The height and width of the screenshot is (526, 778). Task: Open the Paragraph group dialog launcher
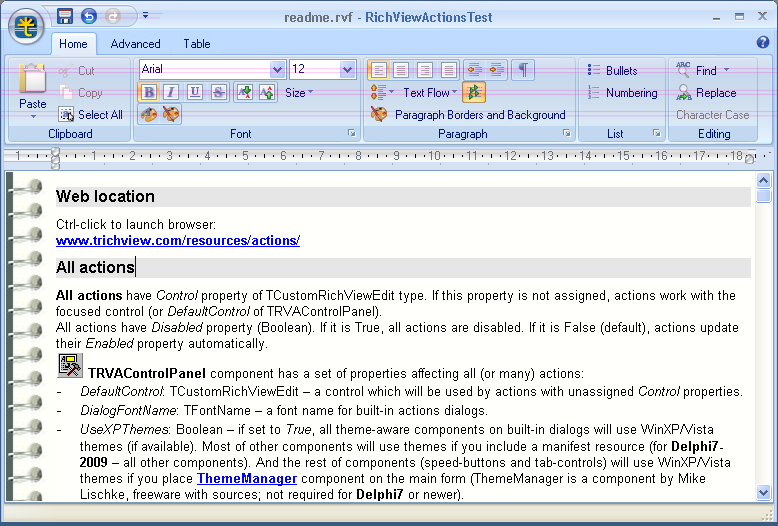(x=567, y=133)
